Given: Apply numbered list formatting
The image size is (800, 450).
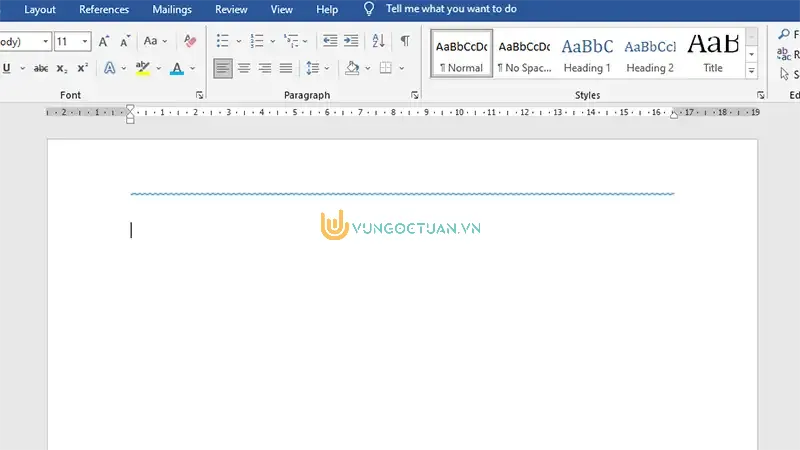Looking at the screenshot, I should pos(257,41).
